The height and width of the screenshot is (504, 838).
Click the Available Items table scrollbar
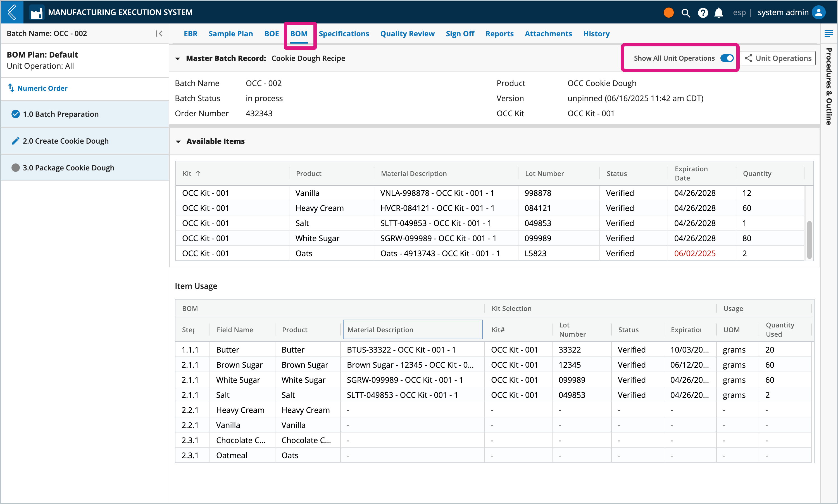809,240
